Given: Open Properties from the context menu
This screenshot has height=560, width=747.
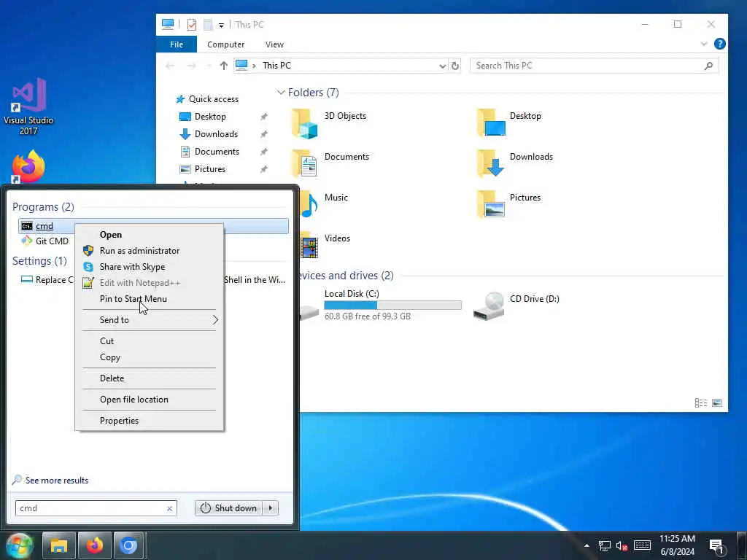Looking at the screenshot, I should click(x=149, y=421).
